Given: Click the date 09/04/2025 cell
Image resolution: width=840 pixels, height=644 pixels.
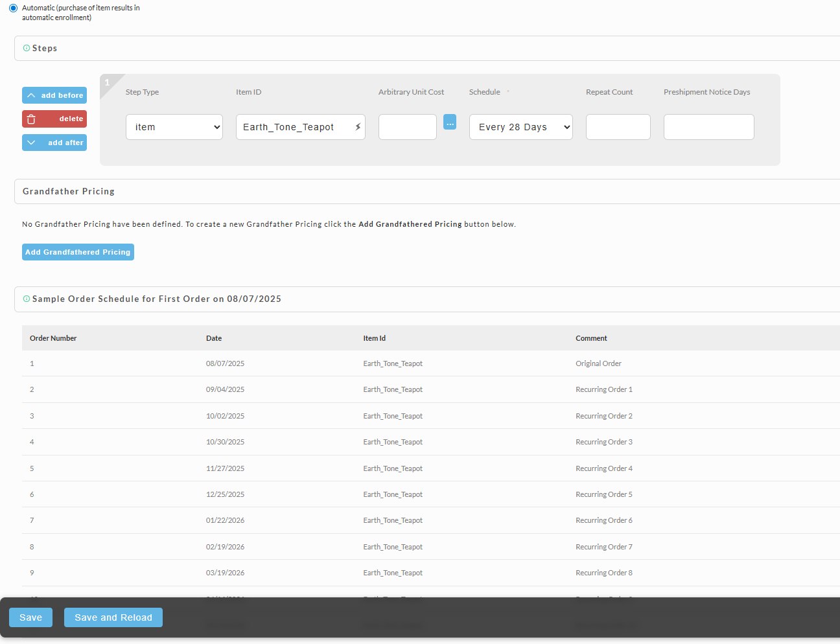Looking at the screenshot, I should click(226, 389).
